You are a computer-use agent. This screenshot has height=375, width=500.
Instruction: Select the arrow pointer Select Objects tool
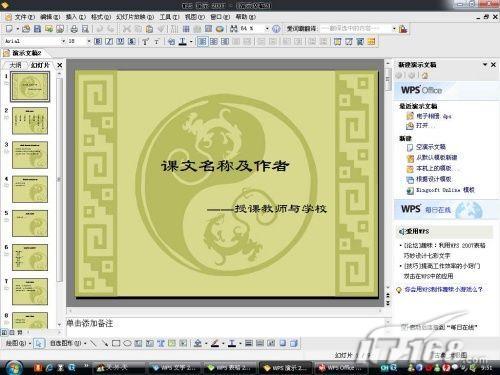click(x=39, y=343)
